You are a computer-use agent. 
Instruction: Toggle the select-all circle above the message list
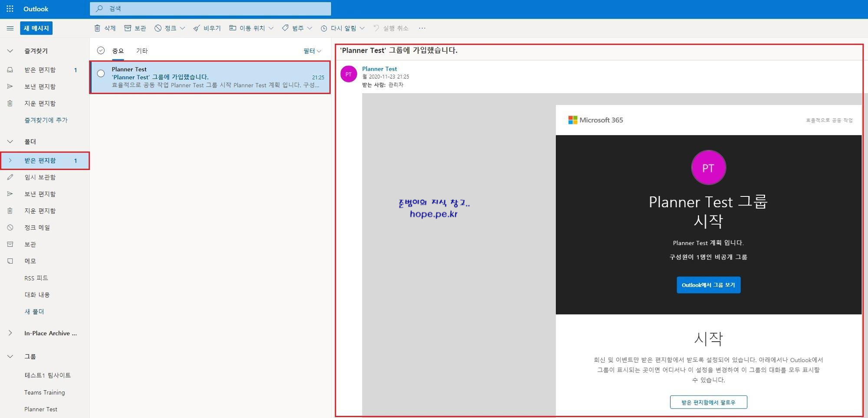(x=101, y=50)
